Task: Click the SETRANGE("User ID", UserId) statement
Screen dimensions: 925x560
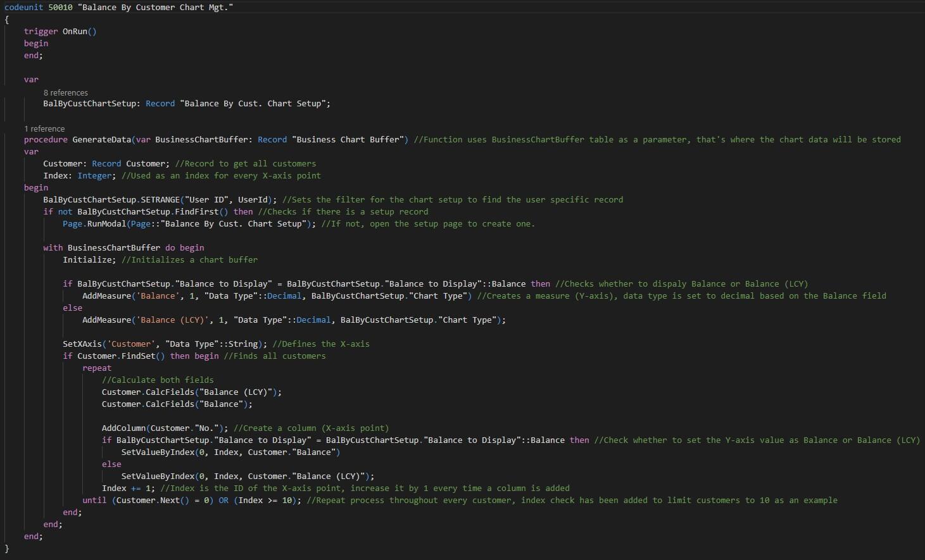Action: (160, 199)
